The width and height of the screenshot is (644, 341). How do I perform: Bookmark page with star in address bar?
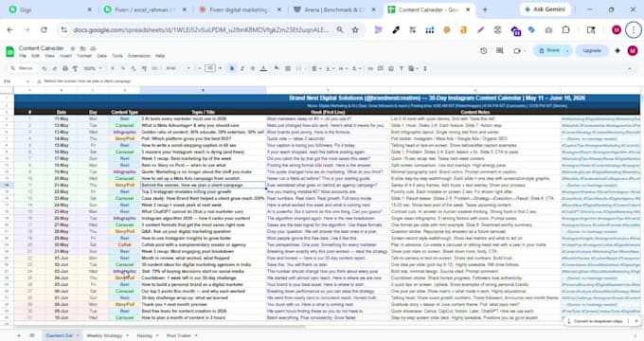[x=355, y=29]
